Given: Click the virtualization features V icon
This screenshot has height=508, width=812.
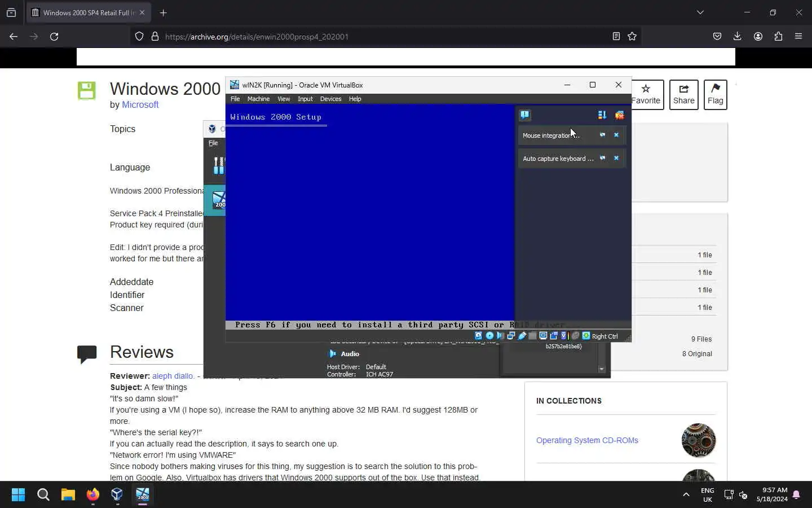Looking at the screenshot, I should pyautogui.click(x=563, y=336).
